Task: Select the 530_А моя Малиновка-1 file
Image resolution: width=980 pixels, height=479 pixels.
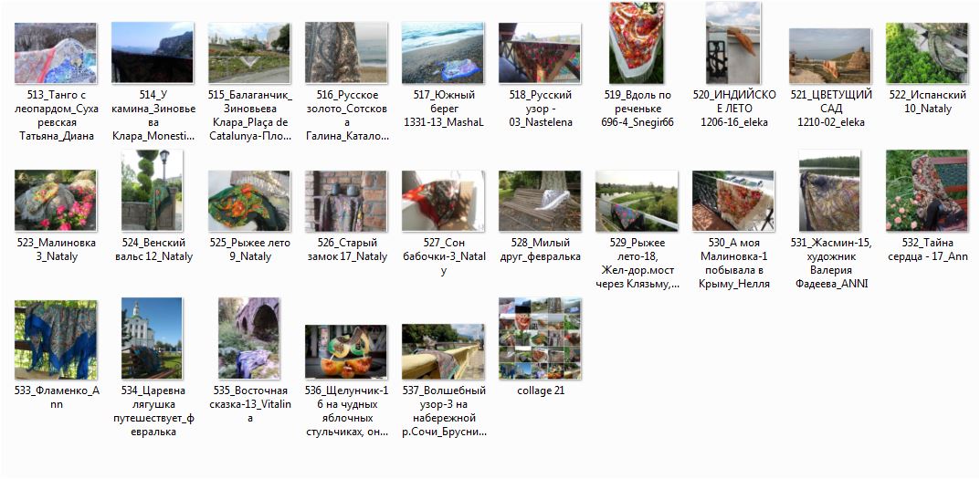Action: pos(733,201)
